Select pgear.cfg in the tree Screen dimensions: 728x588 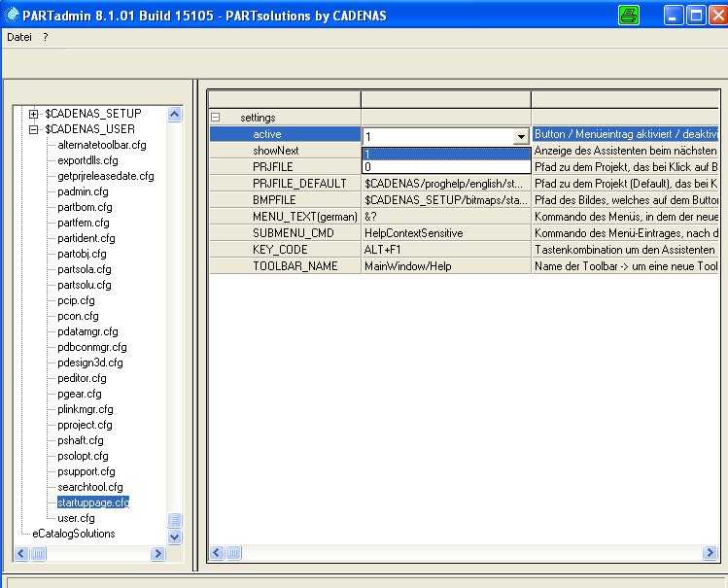point(80,394)
